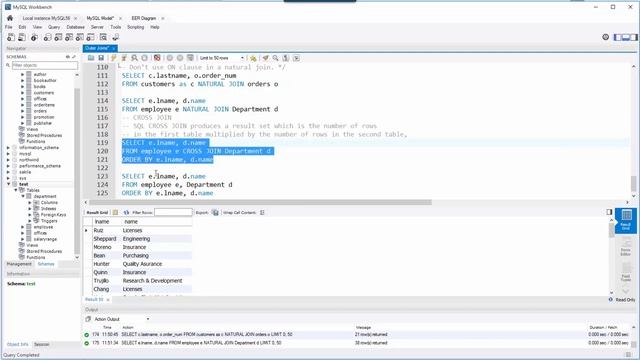
Task: Toggle word wrap icon in editor toolbar
Action: click(x=296, y=58)
